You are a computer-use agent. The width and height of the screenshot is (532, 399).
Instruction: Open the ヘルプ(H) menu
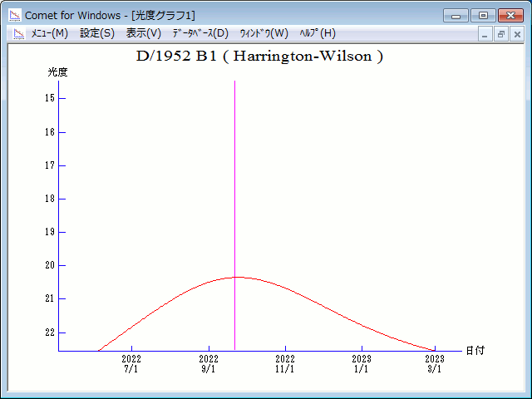click(318, 33)
